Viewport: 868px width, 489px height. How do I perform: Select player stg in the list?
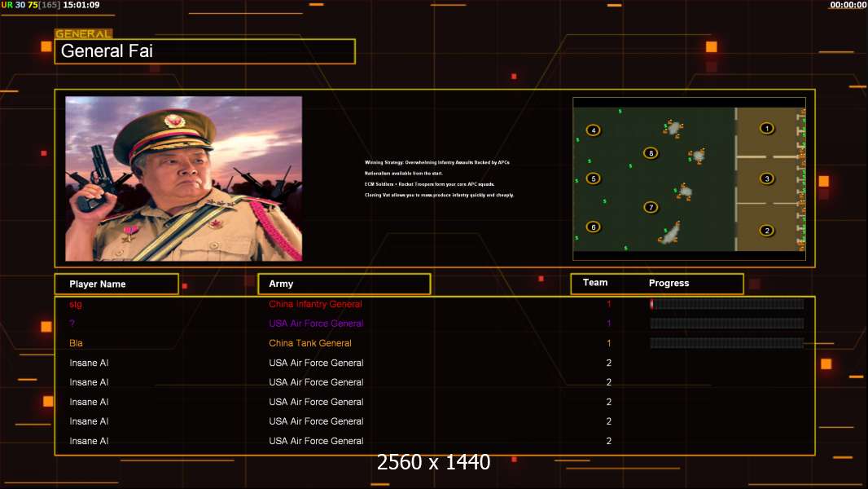click(x=76, y=304)
